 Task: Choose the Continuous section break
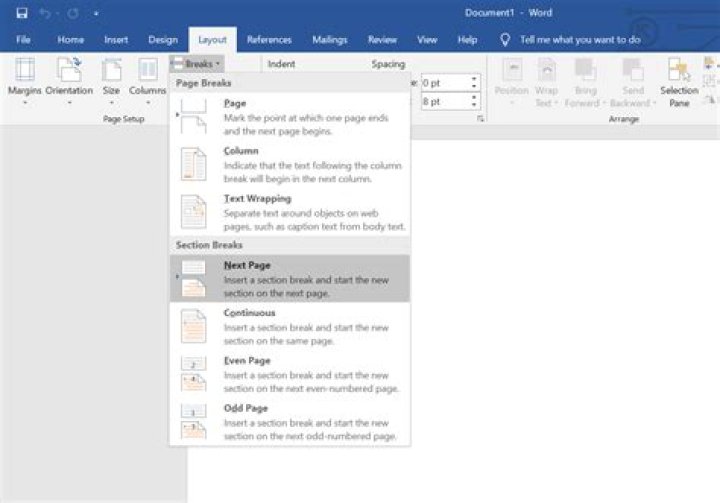(x=290, y=326)
